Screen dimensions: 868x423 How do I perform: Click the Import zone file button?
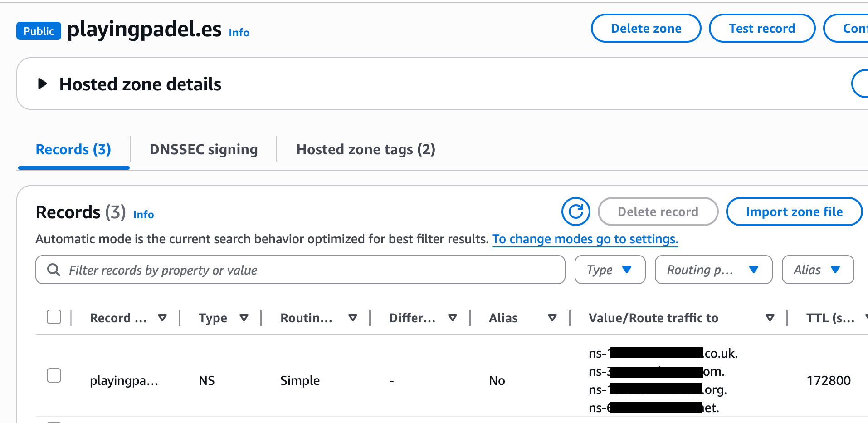[794, 211]
